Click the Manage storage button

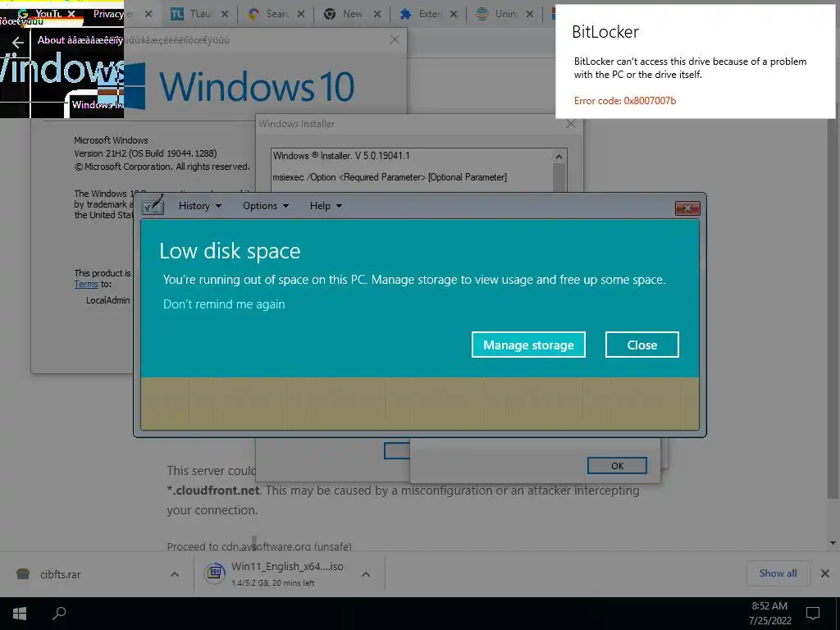528,345
